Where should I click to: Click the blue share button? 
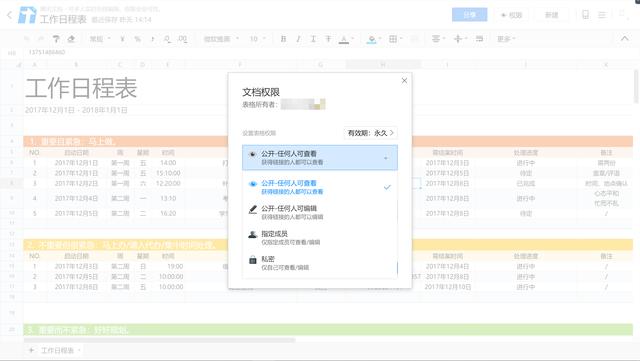(x=469, y=15)
